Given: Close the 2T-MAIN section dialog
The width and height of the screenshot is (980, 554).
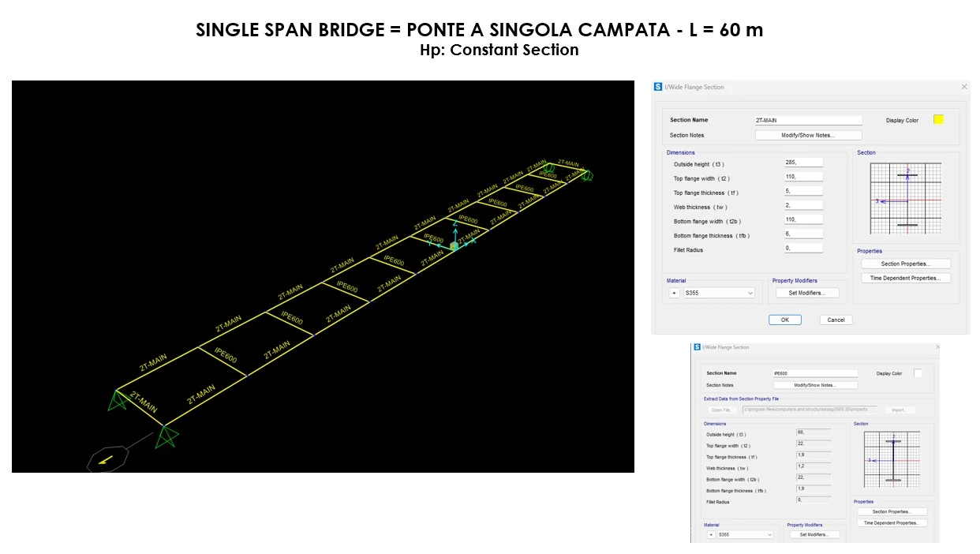Looking at the screenshot, I should pyautogui.click(x=963, y=87).
